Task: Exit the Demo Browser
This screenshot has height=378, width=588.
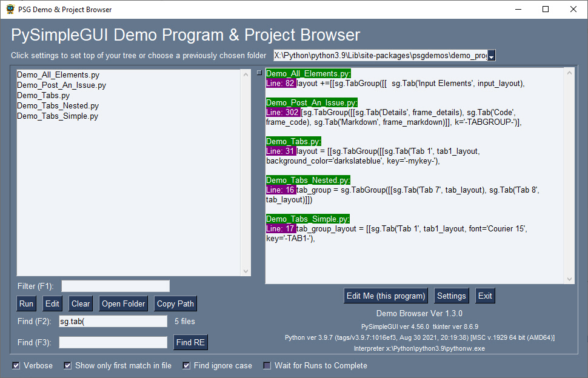Action: click(x=484, y=295)
